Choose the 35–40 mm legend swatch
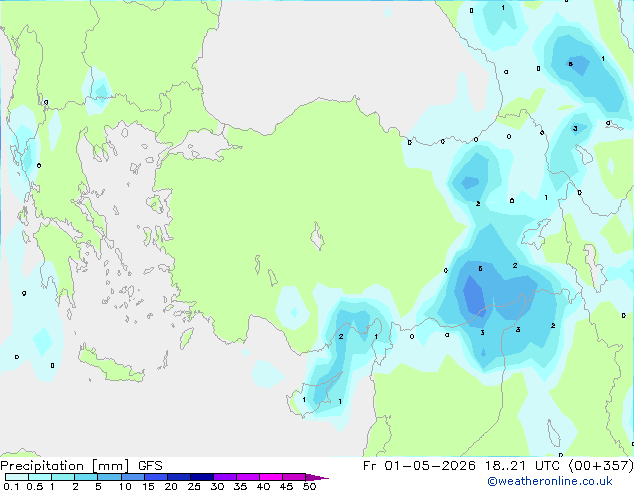Image resolution: width=634 pixels, height=490 pixels. pyautogui.click(x=247, y=477)
